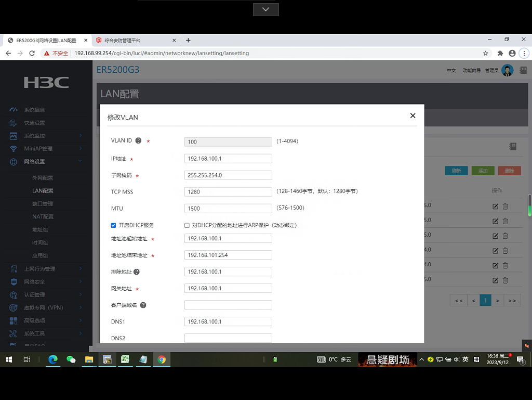
Task: Click the DNS1 input field
Action: pos(228,321)
